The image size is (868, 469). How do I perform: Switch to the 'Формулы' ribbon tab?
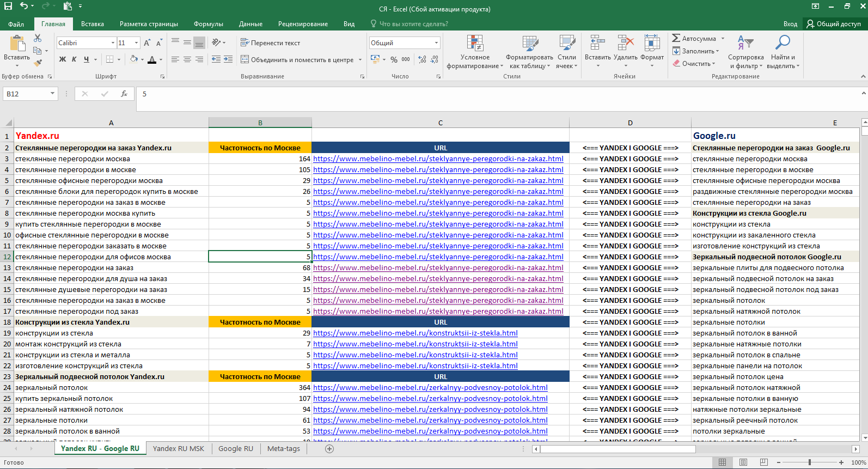[209, 24]
